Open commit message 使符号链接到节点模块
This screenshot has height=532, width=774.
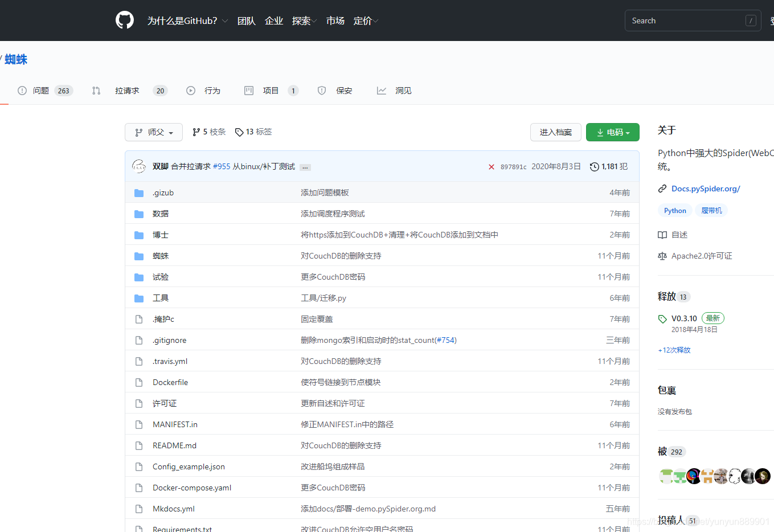341,383
